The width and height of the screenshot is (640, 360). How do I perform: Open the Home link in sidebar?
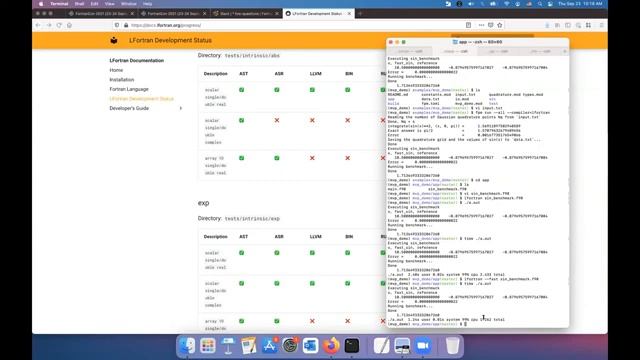(x=116, y=70)
